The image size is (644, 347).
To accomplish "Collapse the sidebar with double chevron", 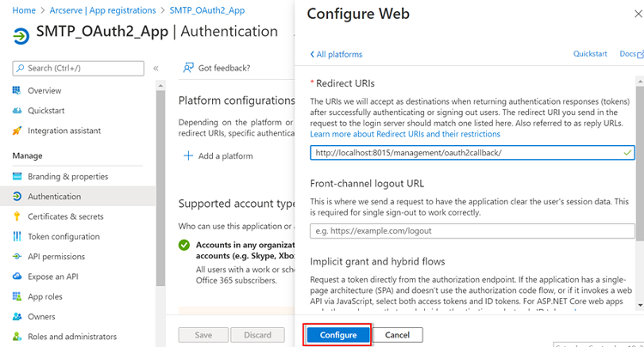I will click(155, 68).
